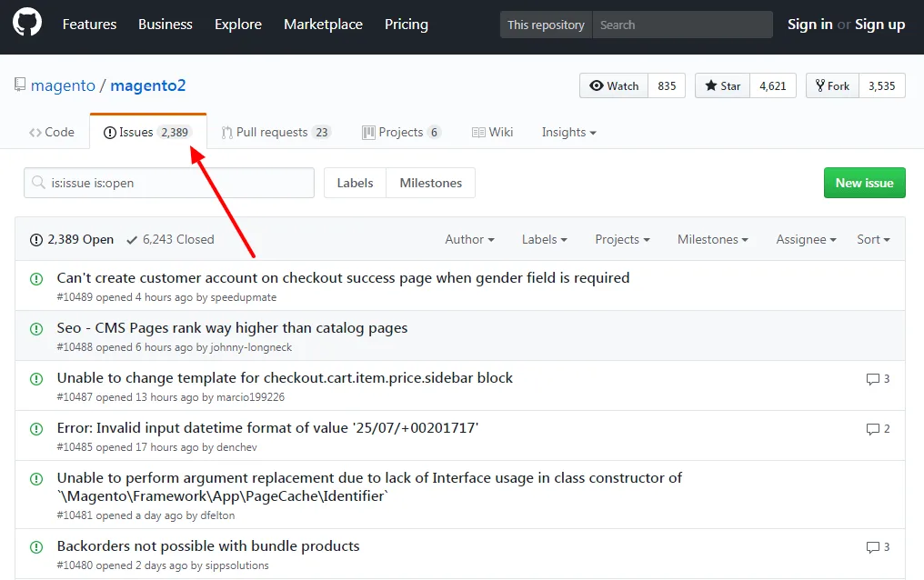Click author sippsolutions
Screen dimensions: 924x580
tap(236, 565)
